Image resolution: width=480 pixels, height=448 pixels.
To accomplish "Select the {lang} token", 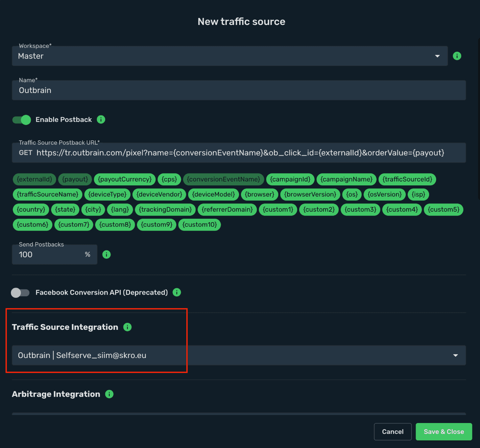I will (120, 209).
